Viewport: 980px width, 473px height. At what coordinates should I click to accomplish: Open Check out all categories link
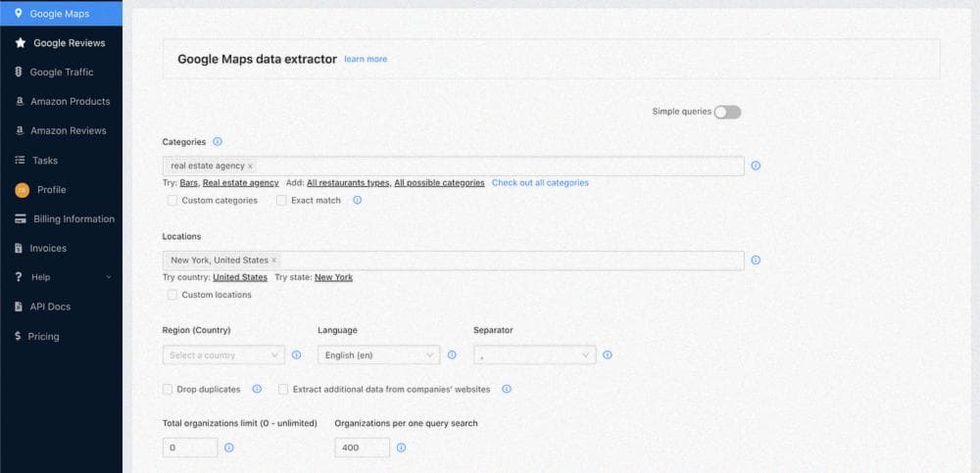540,182
